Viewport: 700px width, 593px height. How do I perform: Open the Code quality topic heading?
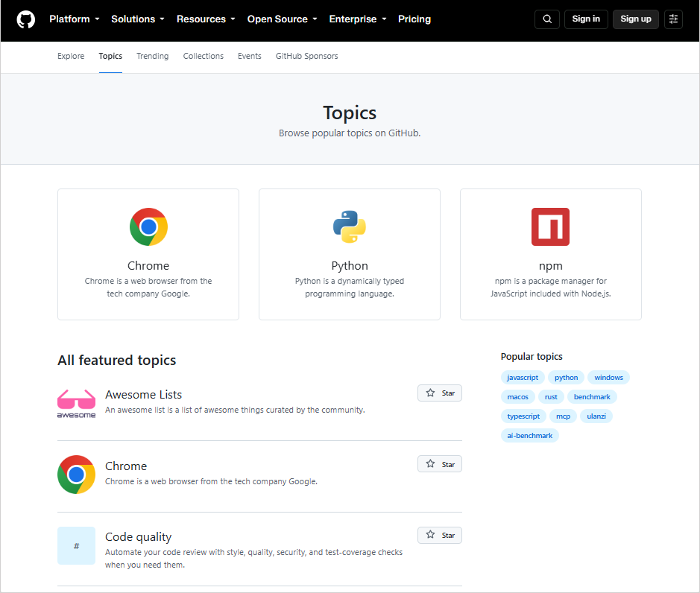tap(139, 537)
